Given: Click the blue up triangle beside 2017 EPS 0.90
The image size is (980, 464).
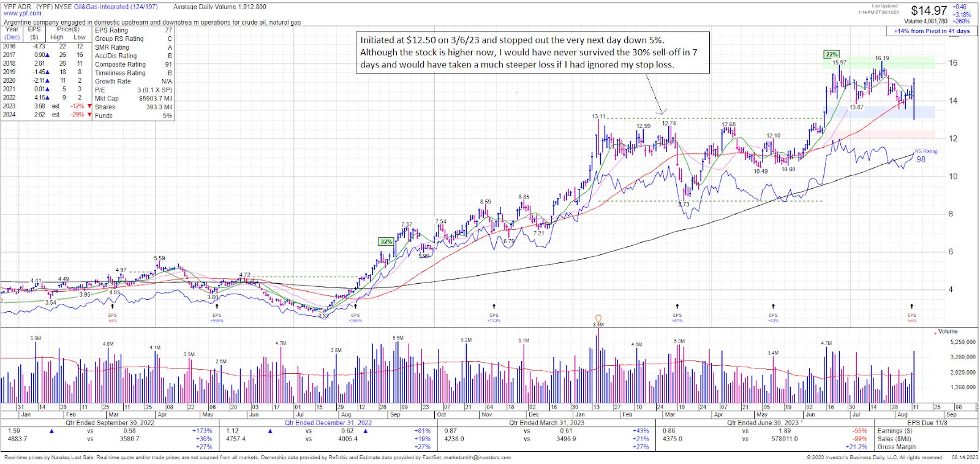Looking at the screenshot, I should click(48, 55).
